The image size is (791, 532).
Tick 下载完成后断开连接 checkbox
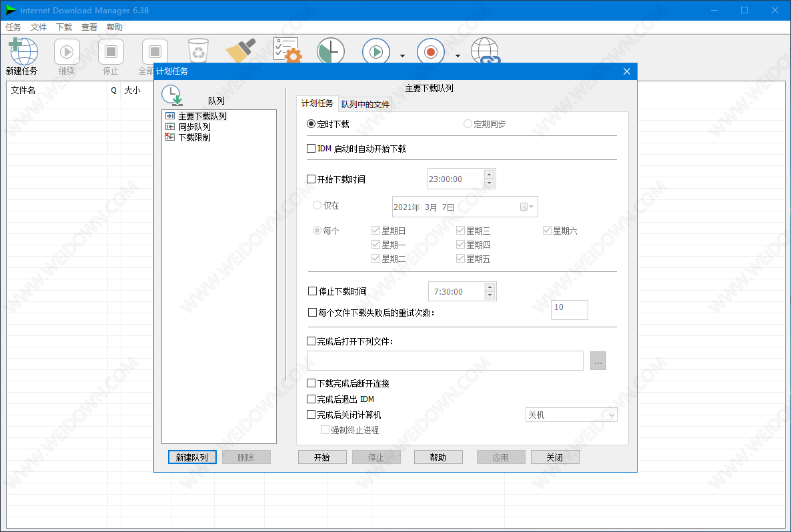[311, 383]
